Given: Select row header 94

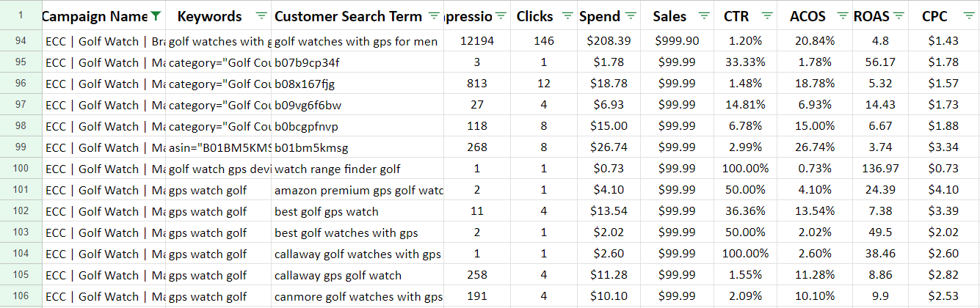Looking at the screenshot, I should click(x=21, y=41).
